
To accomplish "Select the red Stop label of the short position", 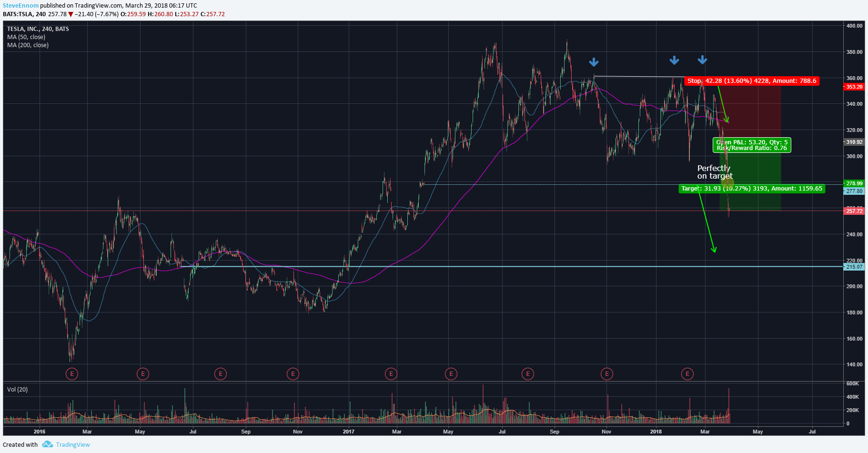I will (x=752, y=81).
